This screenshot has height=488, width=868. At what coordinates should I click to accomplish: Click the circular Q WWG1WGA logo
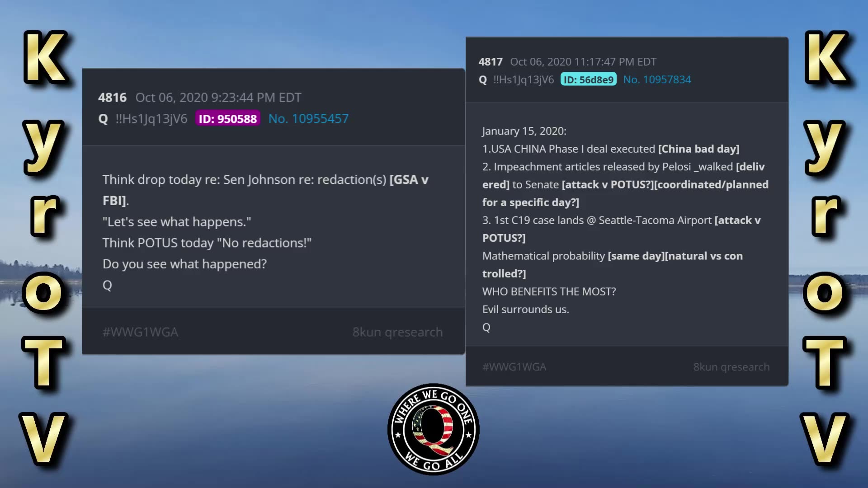click(433, 429)
